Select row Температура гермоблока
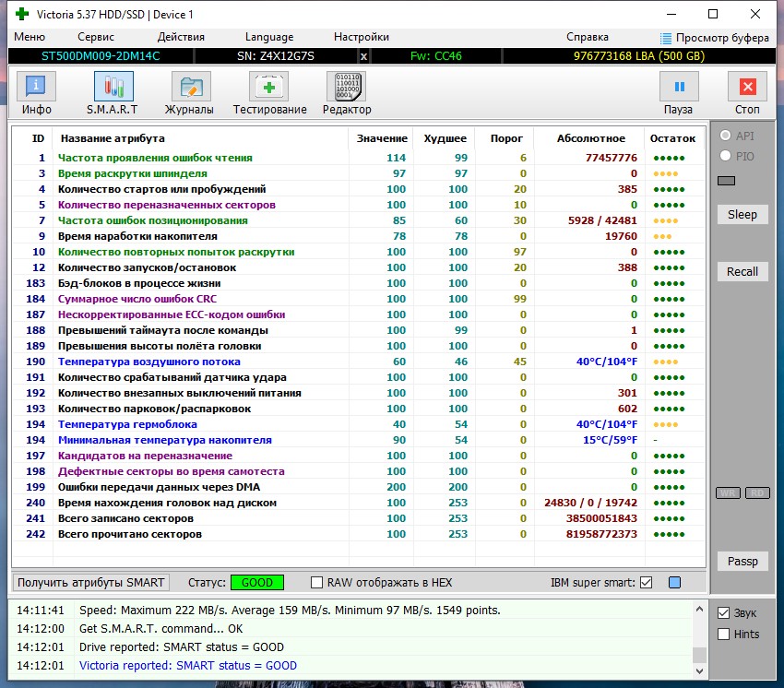The width and height of the screenshot is (784, 688). click(358, 424)
